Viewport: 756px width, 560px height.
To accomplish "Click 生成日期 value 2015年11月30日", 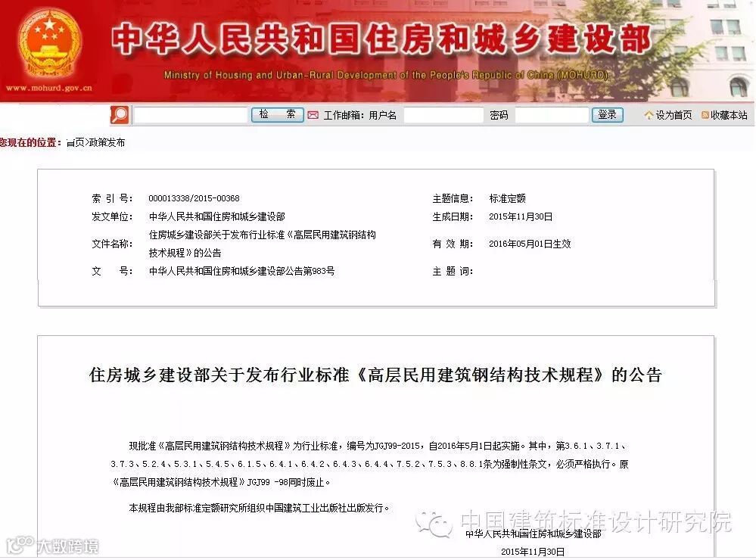I will pyautogui.click(x=521, y=216).
